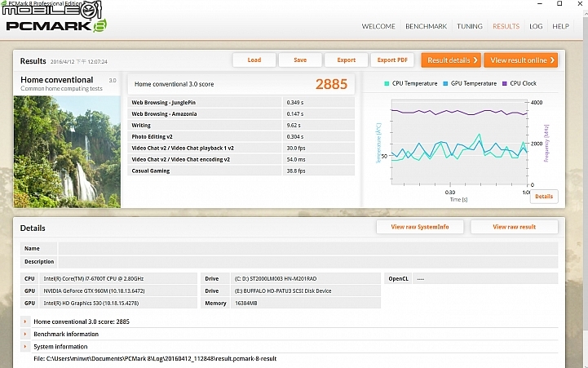Select the Writing test row
The width and height of the screenshot is (588, 368).
241,126
